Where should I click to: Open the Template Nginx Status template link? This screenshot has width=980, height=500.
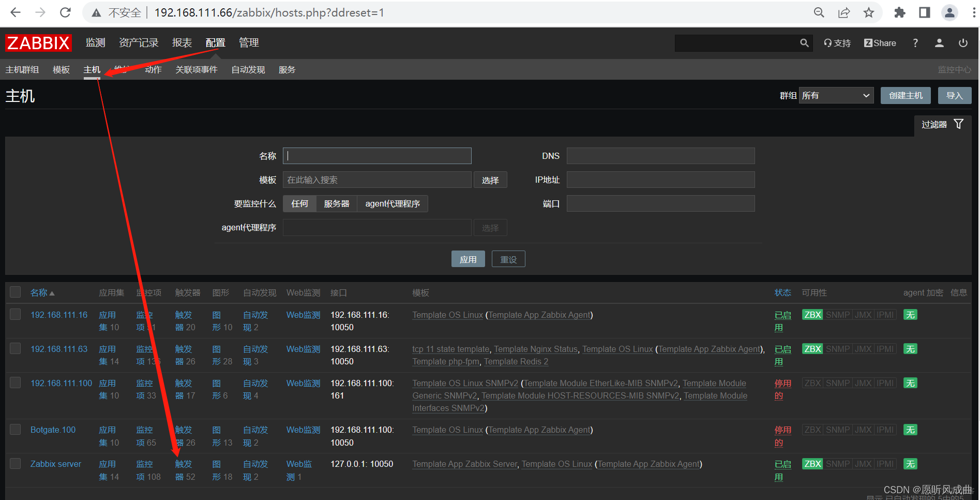click(x=536, y=349)
